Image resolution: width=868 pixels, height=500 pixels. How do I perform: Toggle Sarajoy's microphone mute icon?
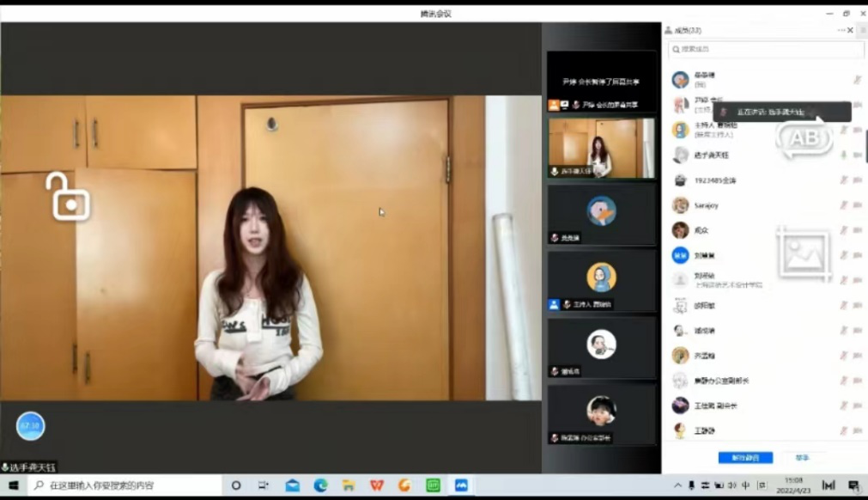[x=844, y=205]
